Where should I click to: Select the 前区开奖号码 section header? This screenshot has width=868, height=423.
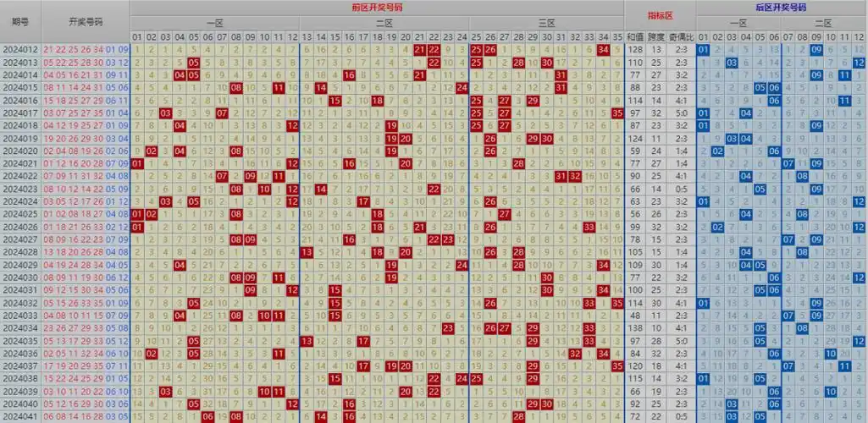(x=377, y=7)
